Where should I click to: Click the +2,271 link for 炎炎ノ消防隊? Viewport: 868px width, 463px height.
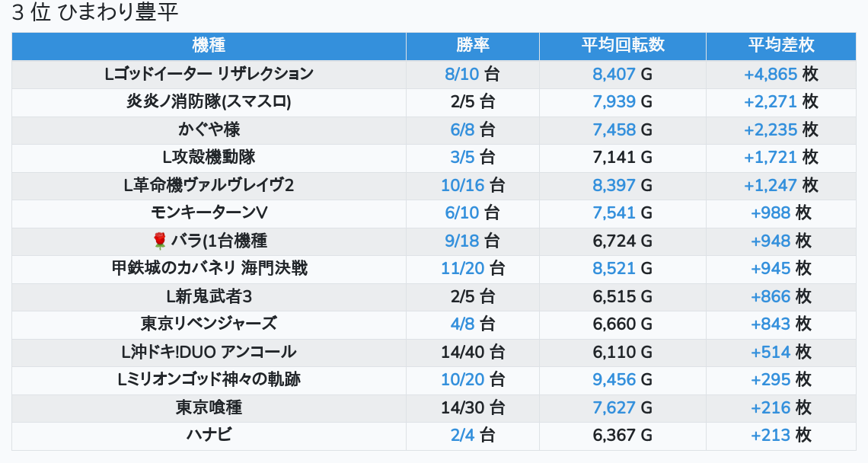pyautogui.click(x=770, y=102)
